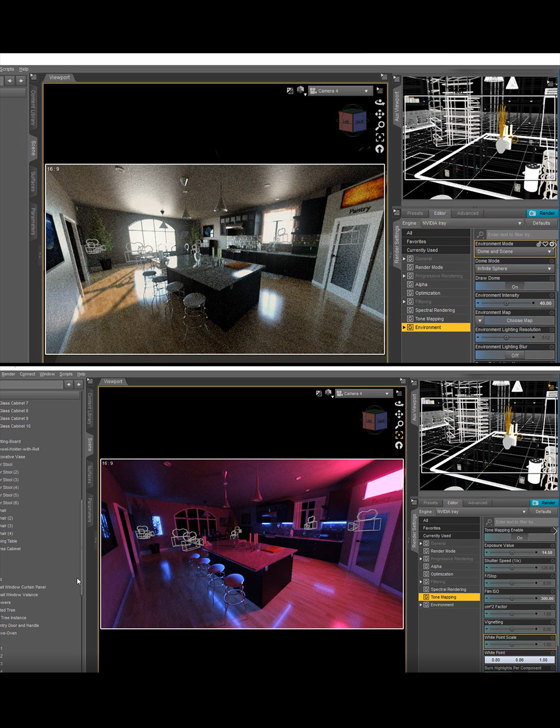Click the shaded cube icon left of Camera 4 in top screenshot

coord(301,91)
